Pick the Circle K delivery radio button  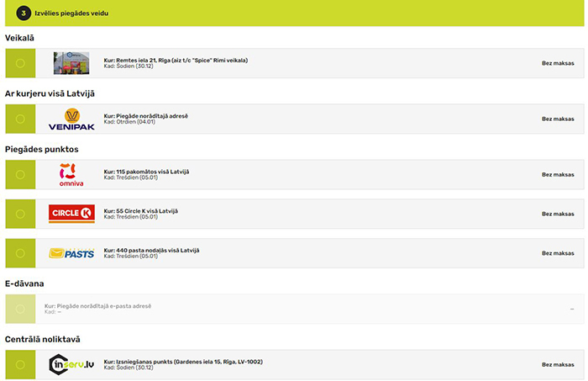click(20, 214)
